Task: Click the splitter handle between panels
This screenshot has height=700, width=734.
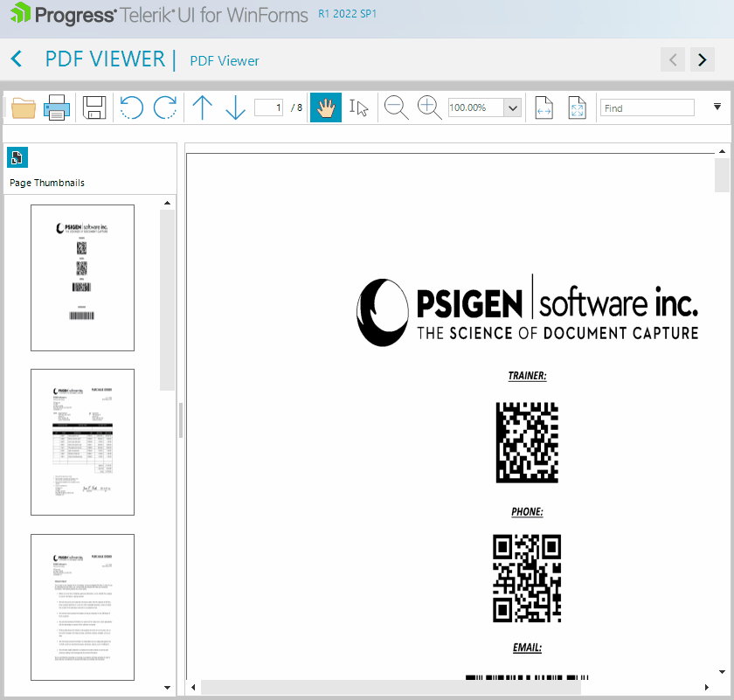Action: (x=181, y=420)
